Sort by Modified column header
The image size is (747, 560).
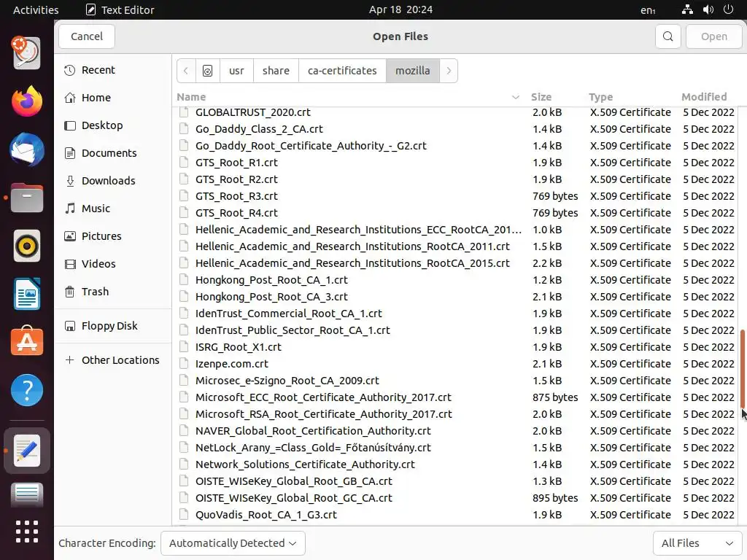pyautogui.click(x=704, y=97)
